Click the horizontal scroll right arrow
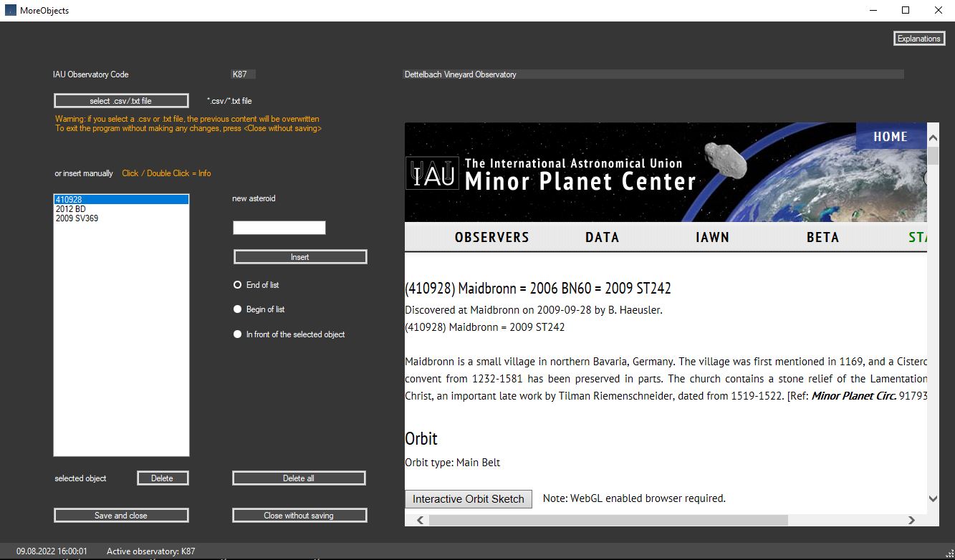This screenshot has width=955, height=560. pyautogui.click(x=911, y=520)
